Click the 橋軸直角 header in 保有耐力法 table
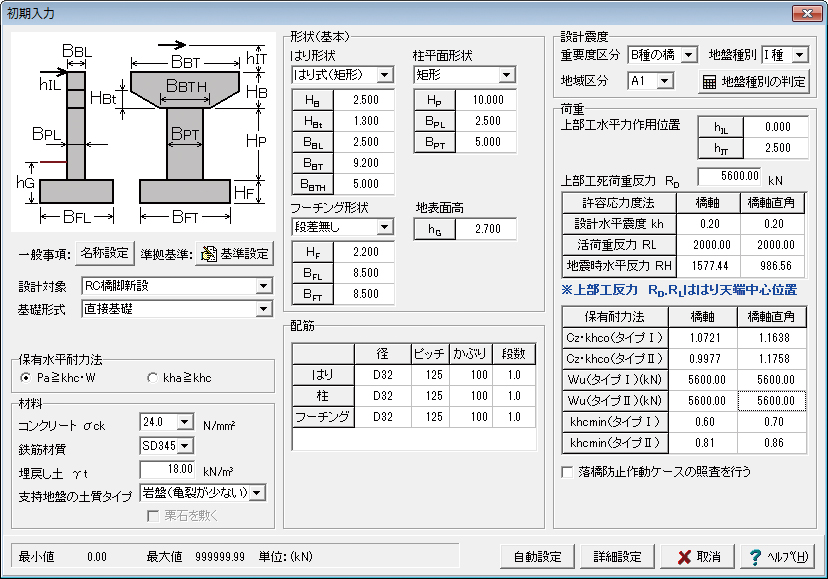 tap(772, 317)
